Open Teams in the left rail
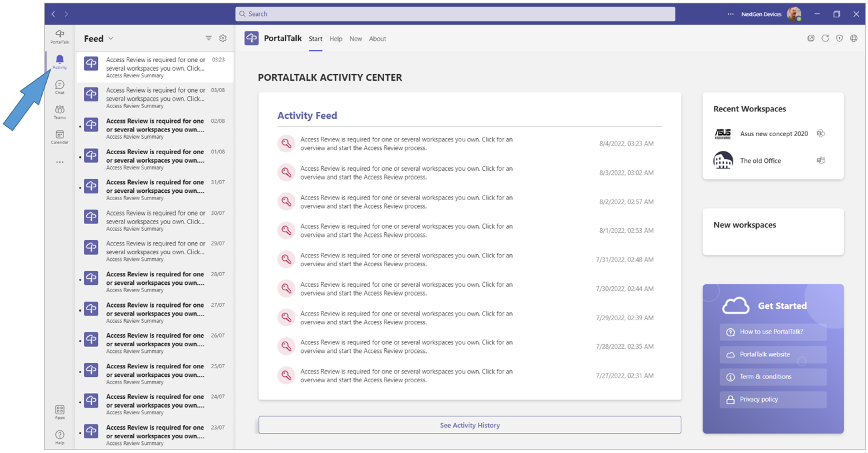This screenshot has width=868, height=453. [x=59, y=112]
